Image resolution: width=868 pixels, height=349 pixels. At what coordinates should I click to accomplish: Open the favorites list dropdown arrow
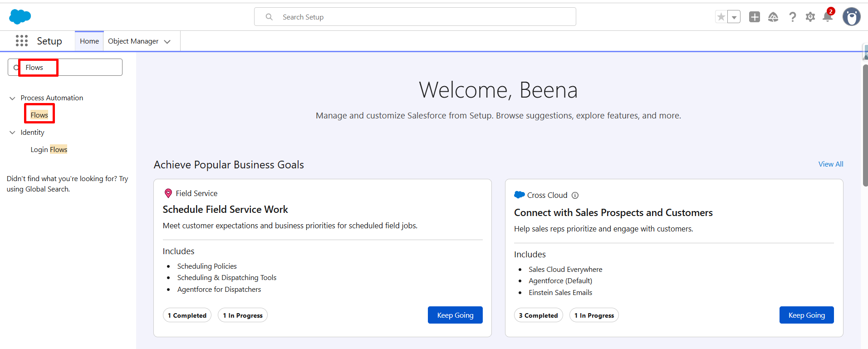734,17
